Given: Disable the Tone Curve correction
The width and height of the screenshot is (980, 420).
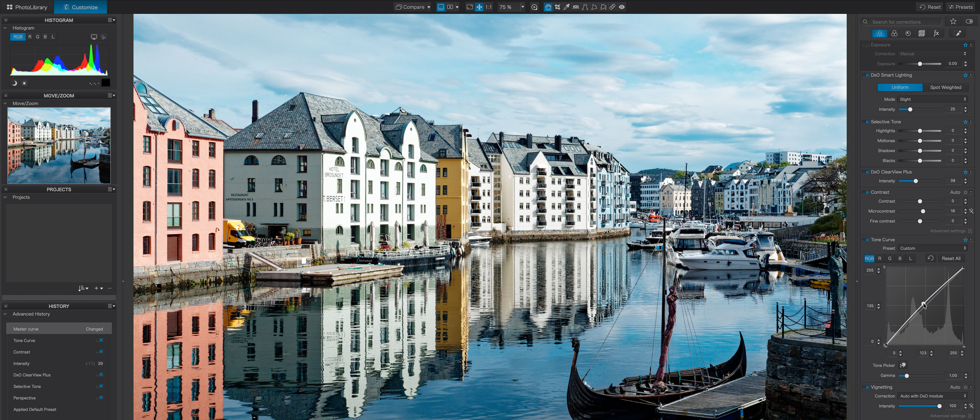Looking at the screenshot, I should point(866,240).
